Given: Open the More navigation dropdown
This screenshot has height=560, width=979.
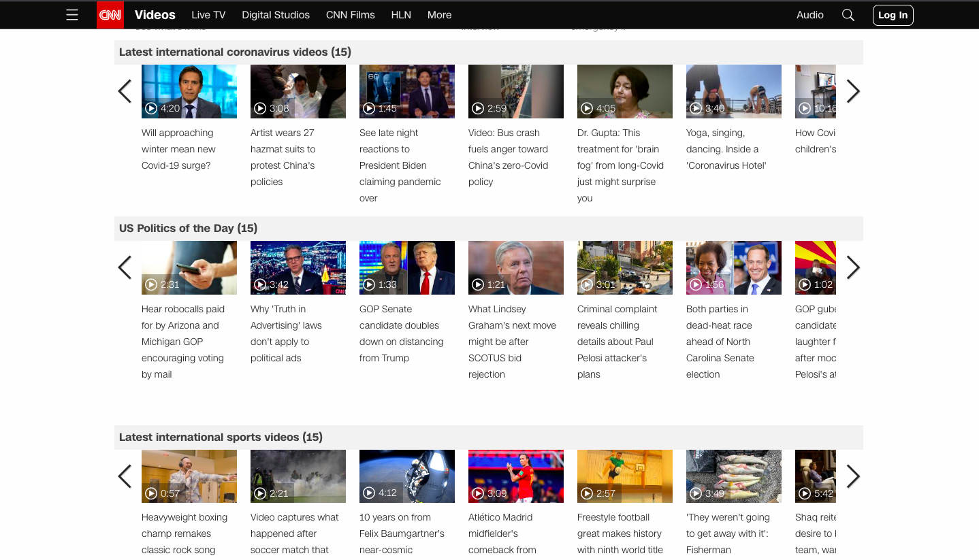Looking at the screenshot, I should tap(439, 14).
